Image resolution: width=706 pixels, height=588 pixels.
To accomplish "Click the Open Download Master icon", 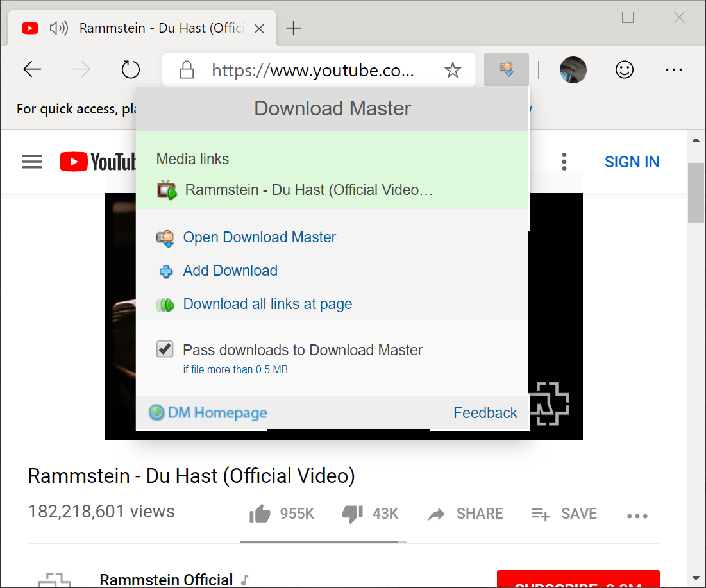I will click(165, 238).
